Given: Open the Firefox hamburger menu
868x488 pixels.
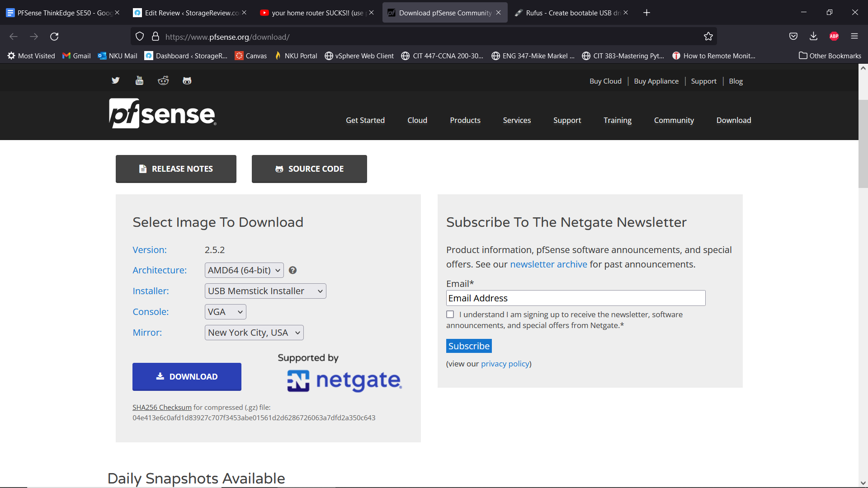Looking at the screenshot, I should 854,37.
